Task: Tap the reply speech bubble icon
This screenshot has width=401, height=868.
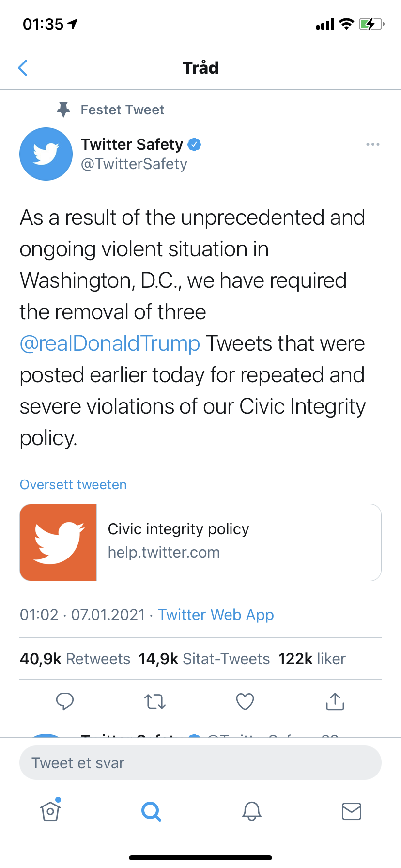Action: click(65, 701)
